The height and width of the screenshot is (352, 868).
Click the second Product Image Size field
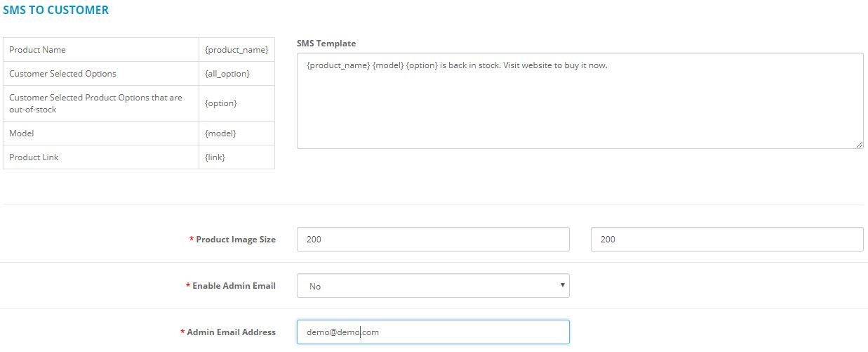(x=727, y=239)
